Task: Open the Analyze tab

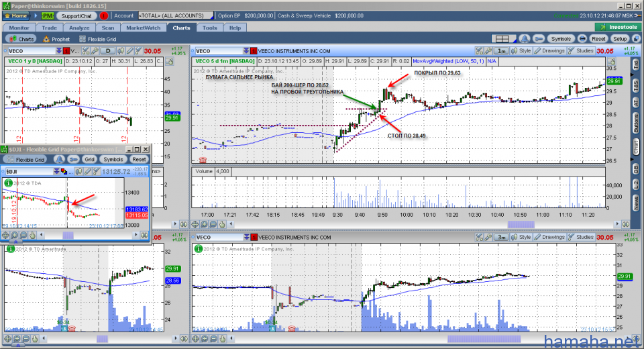Action: pyautogui.click(x=79, y=28)
